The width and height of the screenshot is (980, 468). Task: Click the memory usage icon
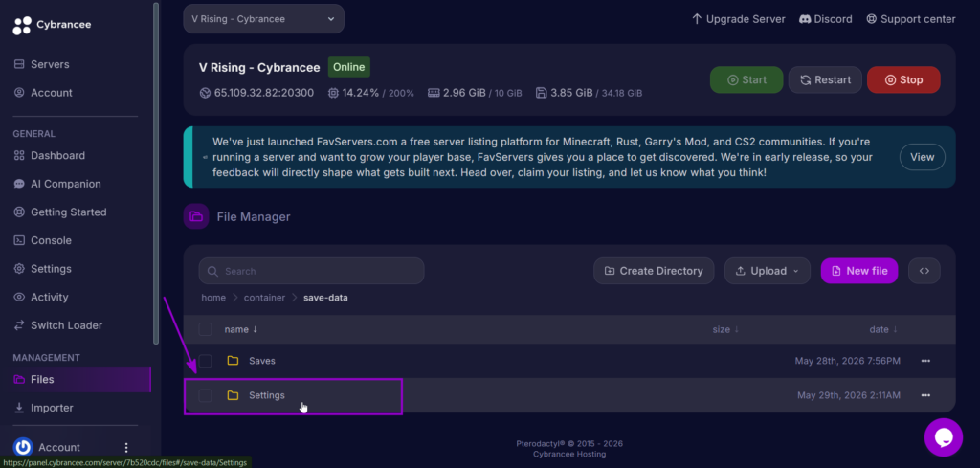(434, 93)
